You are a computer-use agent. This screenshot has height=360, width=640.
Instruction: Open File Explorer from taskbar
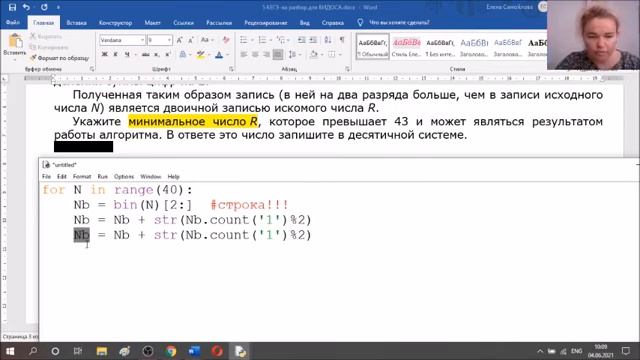102,351
